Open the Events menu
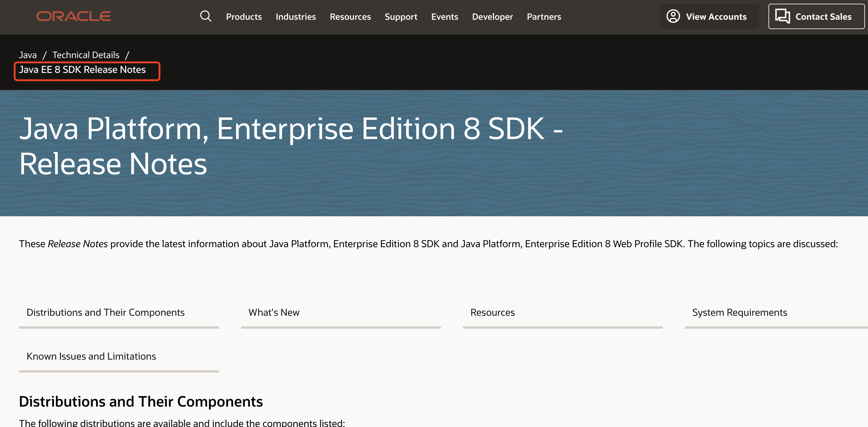 tap(445, 16)
